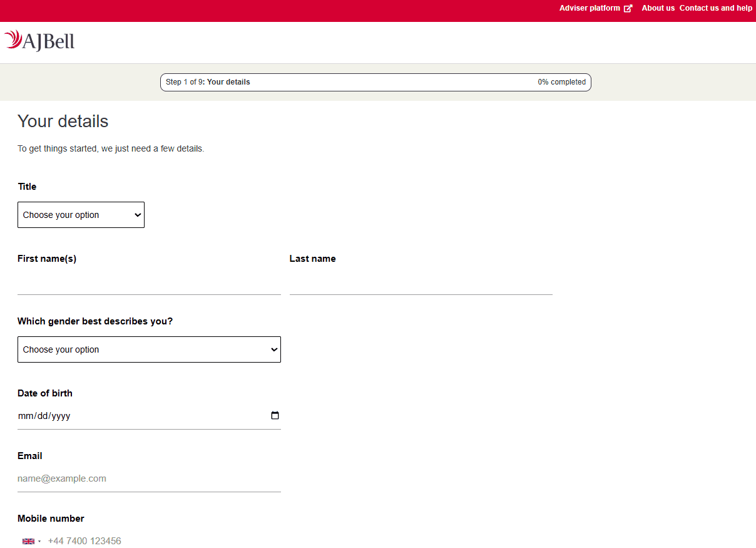Image resolution: width=756 pixels, height=548 pixels.
Task: Click the UK flag country code selector
Action: coord(29,541)
